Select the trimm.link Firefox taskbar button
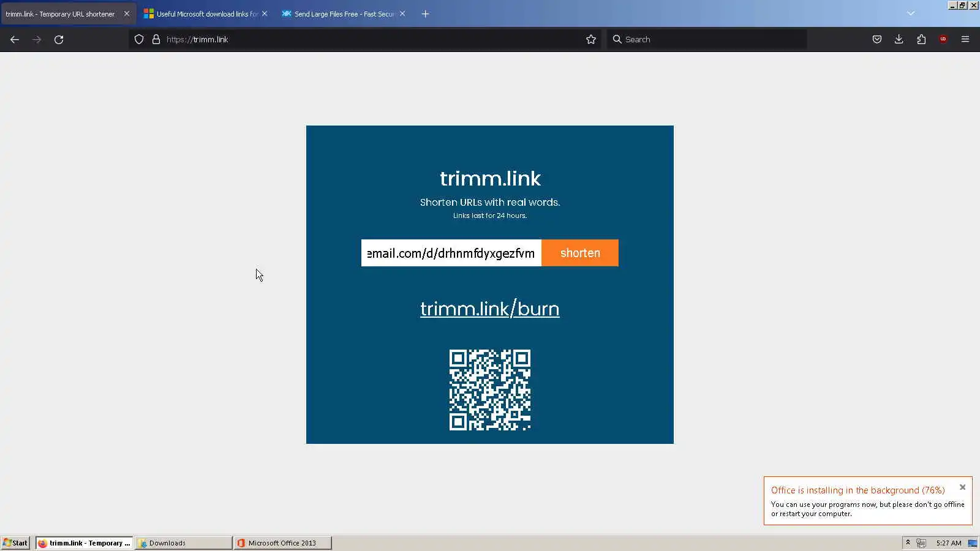This screenshot has height=551, width=980. (x=84, y=543)
